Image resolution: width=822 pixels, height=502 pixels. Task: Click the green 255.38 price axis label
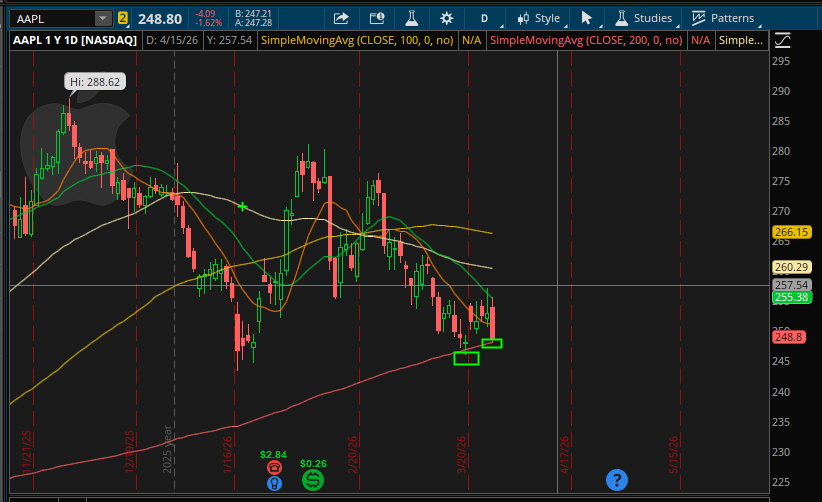click(x=792, y=298)
